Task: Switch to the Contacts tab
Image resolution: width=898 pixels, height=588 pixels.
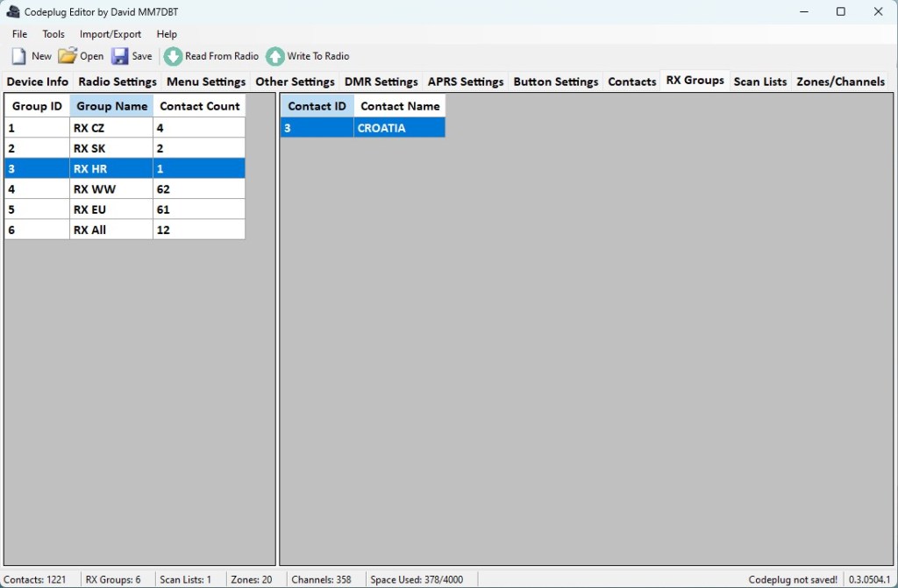Action: [631, 81]
